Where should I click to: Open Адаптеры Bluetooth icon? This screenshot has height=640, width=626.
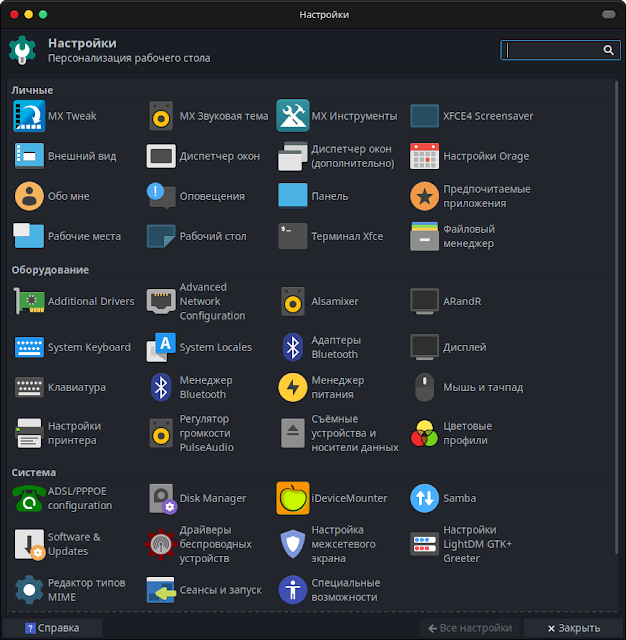tap(293, 347)
